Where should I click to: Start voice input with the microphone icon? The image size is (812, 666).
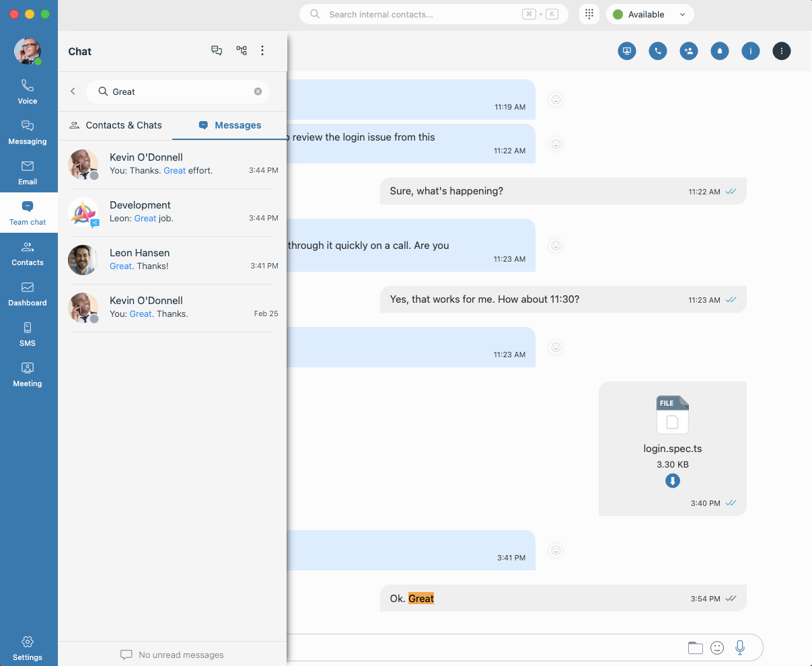(739, 647)
